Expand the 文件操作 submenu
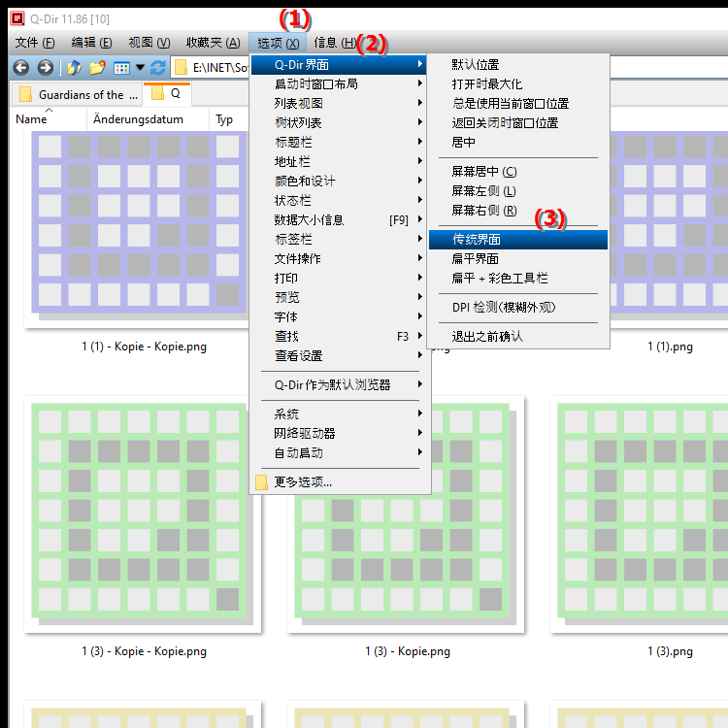The width and height of the screenshot is (728, 728). tap(338, 258)
